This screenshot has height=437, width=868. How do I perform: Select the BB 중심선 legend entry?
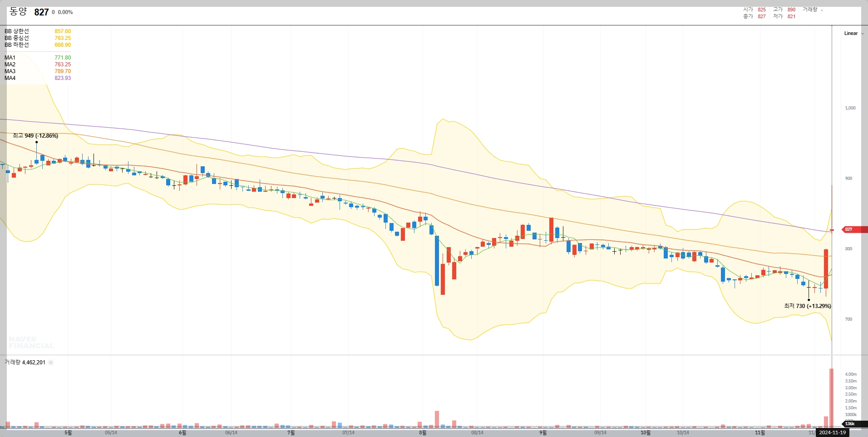tap(38, 38)
